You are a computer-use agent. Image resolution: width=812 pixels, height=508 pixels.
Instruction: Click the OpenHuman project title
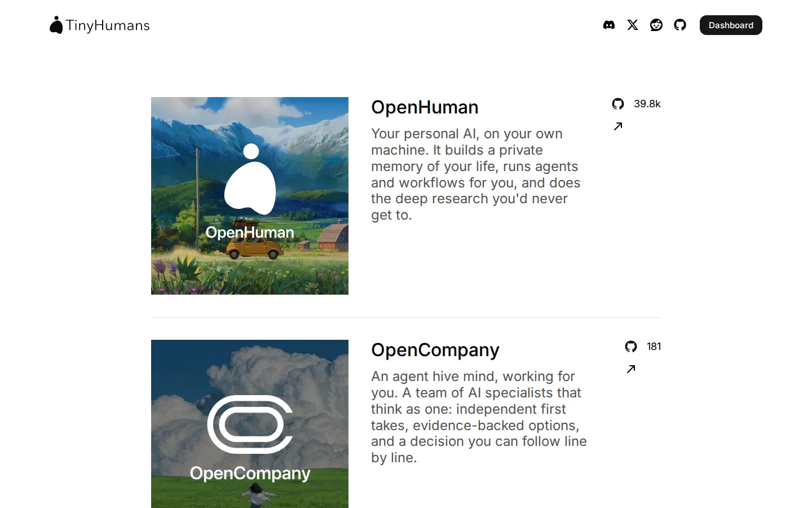tap(425, 107)
